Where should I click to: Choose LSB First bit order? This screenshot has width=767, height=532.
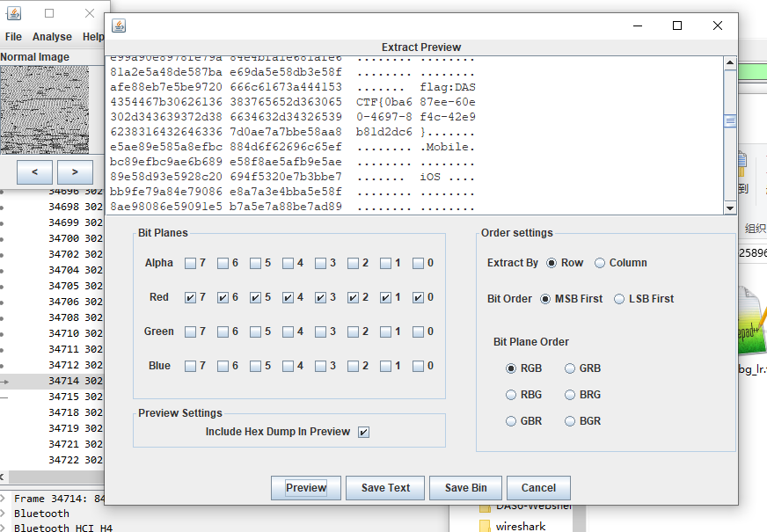click(x=619, y=299)
